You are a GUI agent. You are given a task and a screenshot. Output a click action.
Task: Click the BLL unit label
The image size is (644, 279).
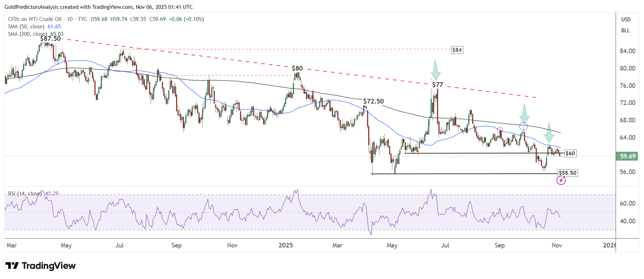pos(626,30)
